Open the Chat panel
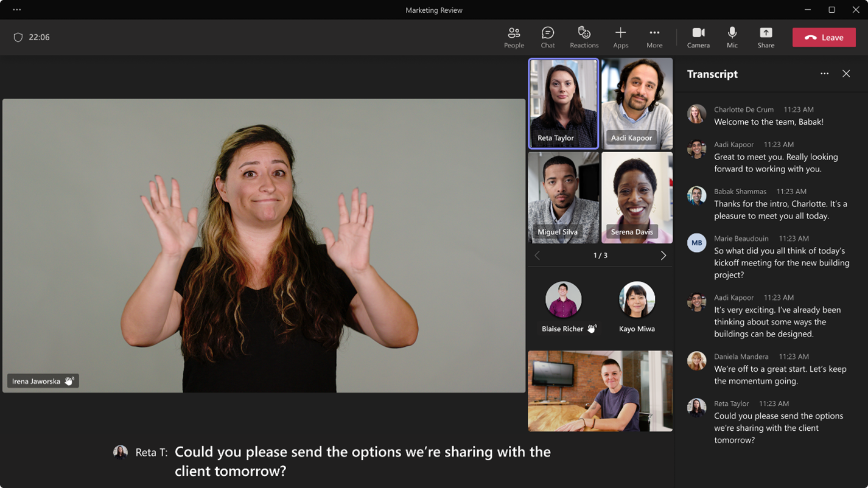 tap(547, 37)
